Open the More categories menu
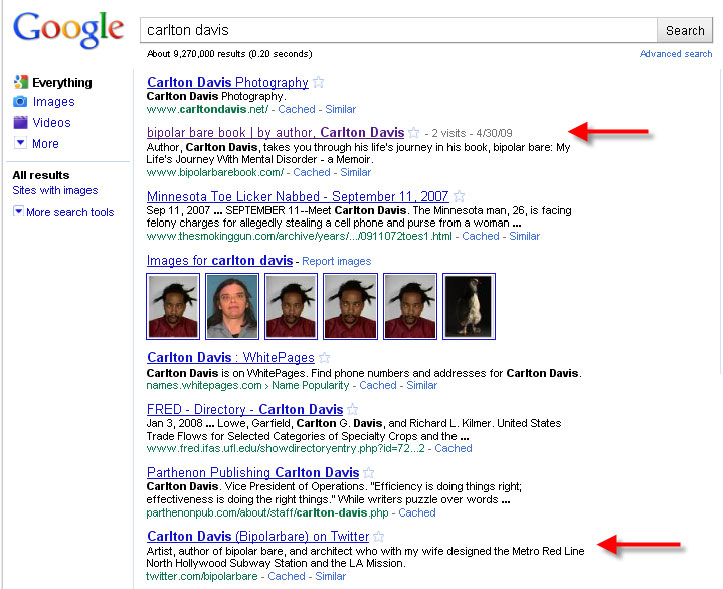Screen dimensions: 723x589 pyautogui.click(x=45, y=143)
